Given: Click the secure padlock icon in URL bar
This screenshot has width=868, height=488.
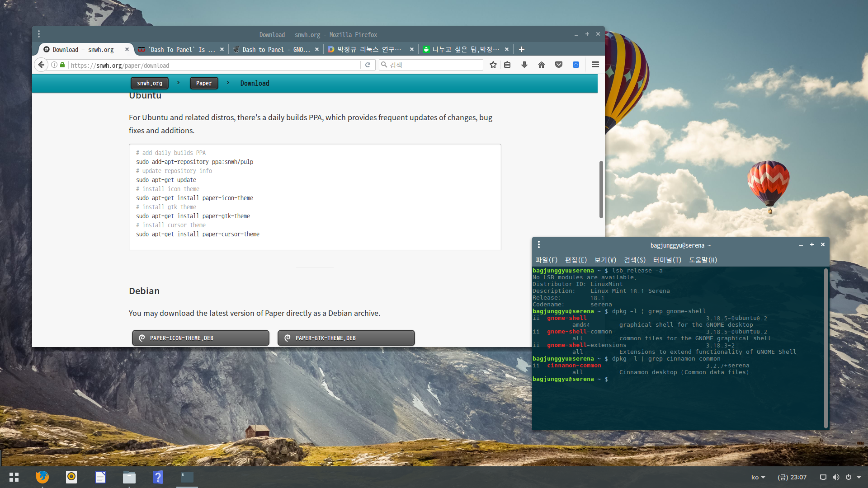Looking at the screenshot, I should coord(62,65).
